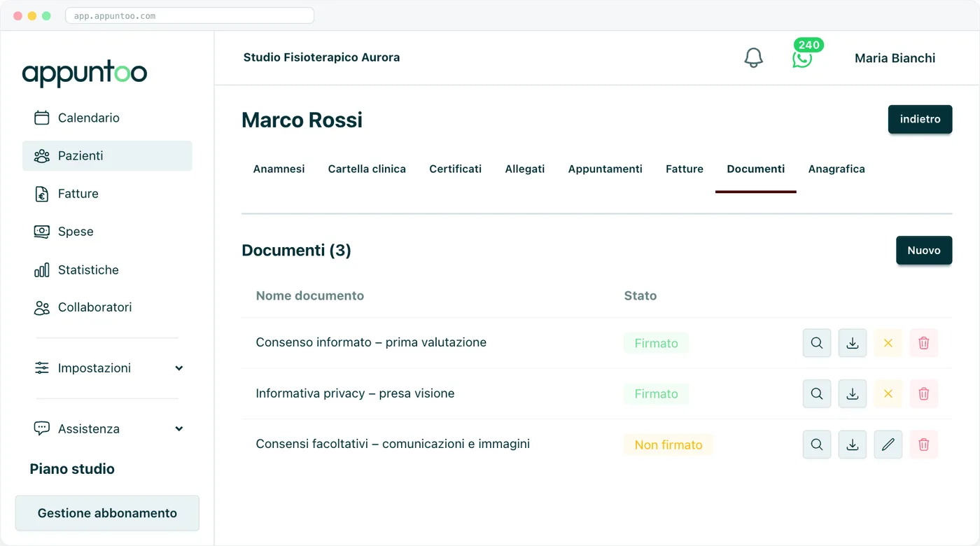Open Fatture in the left sidebar
The image size is (980, 546).
click(107, 193)
